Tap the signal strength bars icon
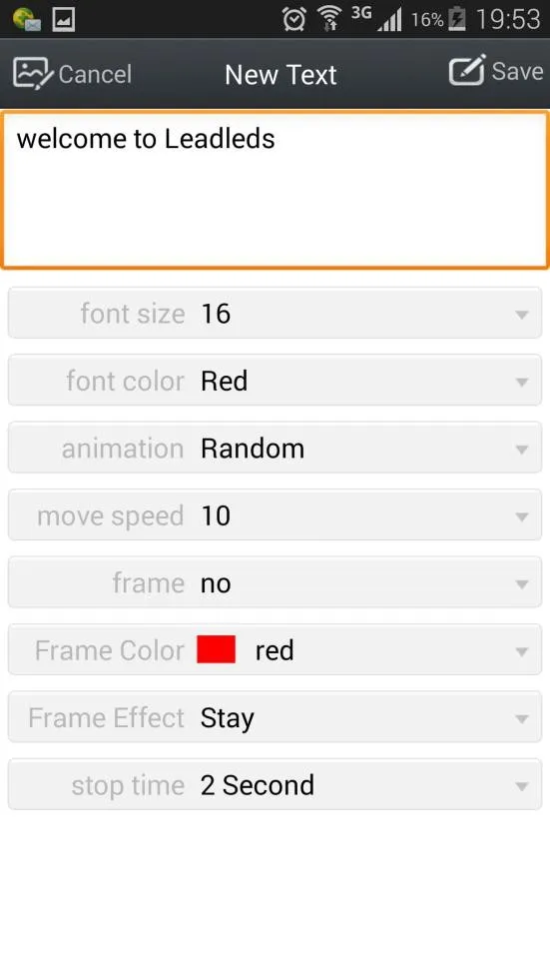Viewport: 550px width, 980px height. 389,20
